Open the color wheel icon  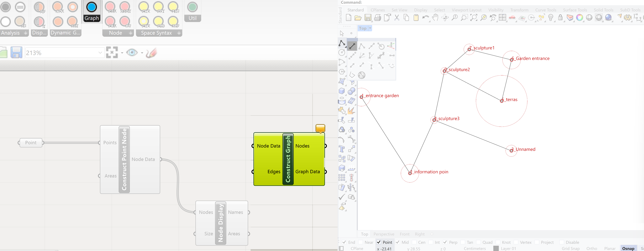(580, 17)
